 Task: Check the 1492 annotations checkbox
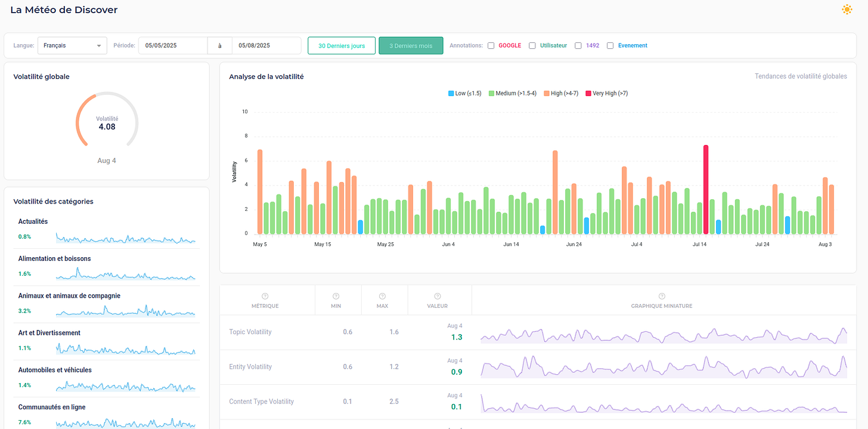(578, 45)
